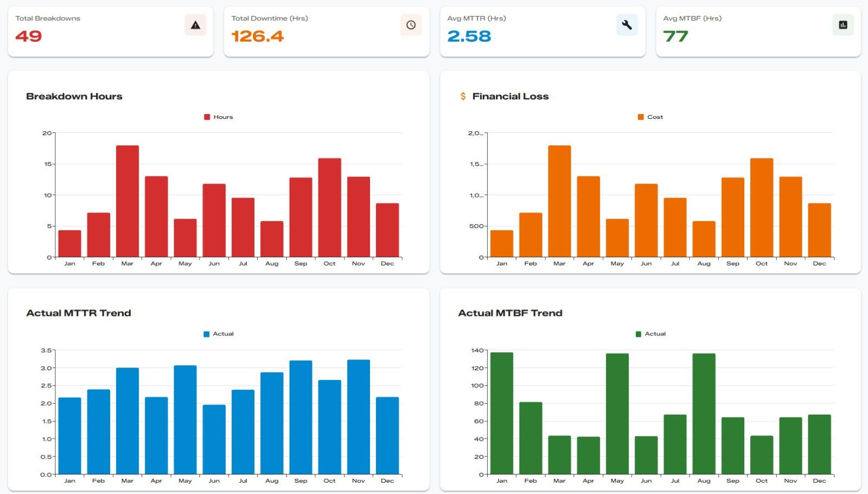Click the Total Downtime value 126.4
Screen dimensions: 868x494
[258, 36]
